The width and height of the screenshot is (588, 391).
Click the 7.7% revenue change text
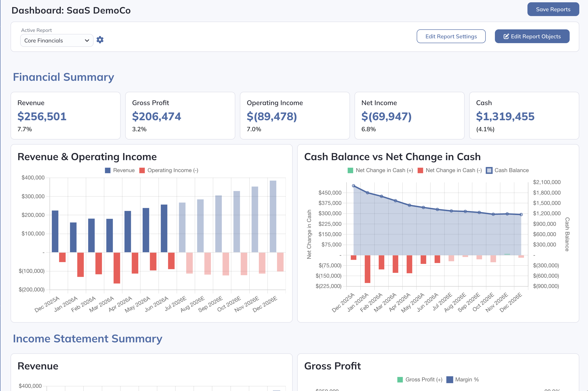(x=25, y=129)
